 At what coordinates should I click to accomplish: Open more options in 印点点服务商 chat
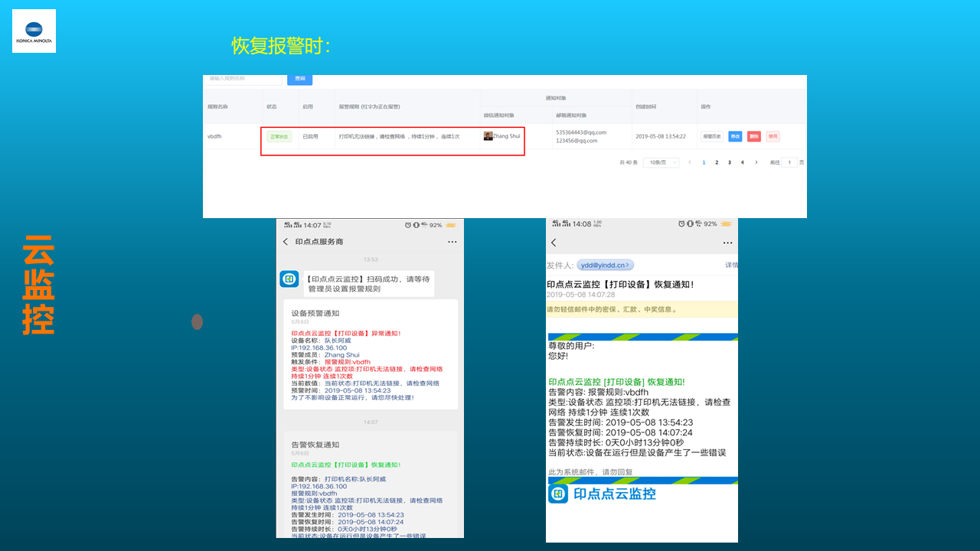pyautogui.click(x=452, y=242)
